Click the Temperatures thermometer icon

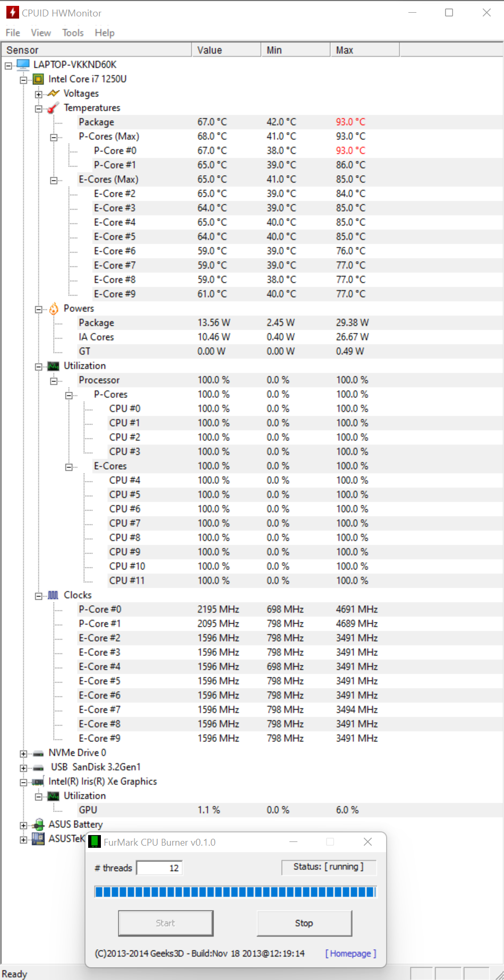(x=53, y=108)
